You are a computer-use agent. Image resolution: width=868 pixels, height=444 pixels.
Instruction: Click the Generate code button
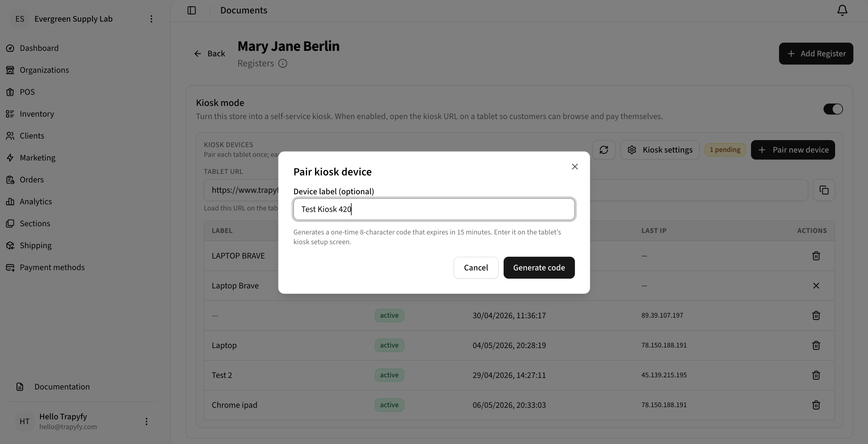[x=539, y=267]
